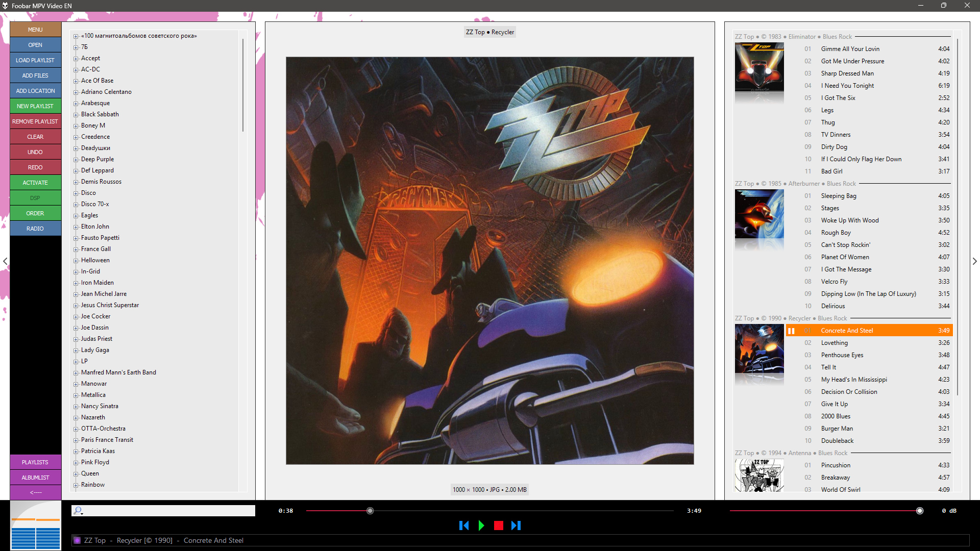Click the right panel arrow chevron

click(x=974, y=261)
